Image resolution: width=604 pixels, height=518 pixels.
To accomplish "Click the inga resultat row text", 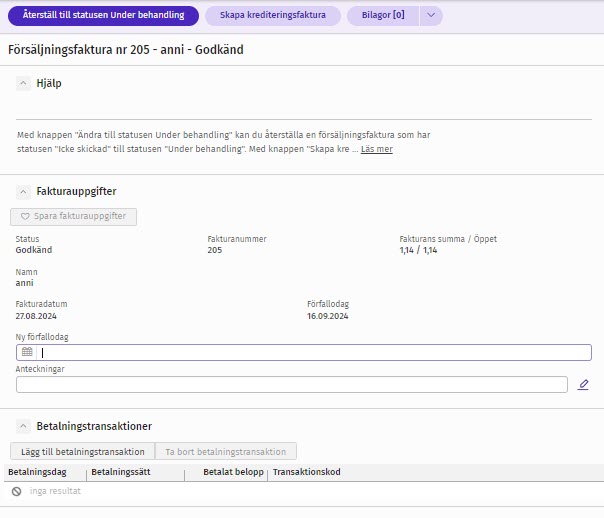I will point(55,491).
